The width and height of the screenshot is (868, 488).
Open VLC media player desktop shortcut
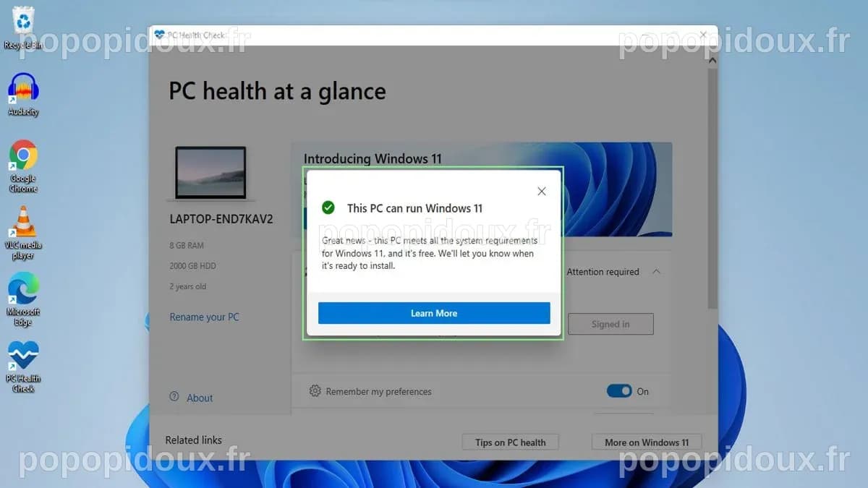[23, 233]
